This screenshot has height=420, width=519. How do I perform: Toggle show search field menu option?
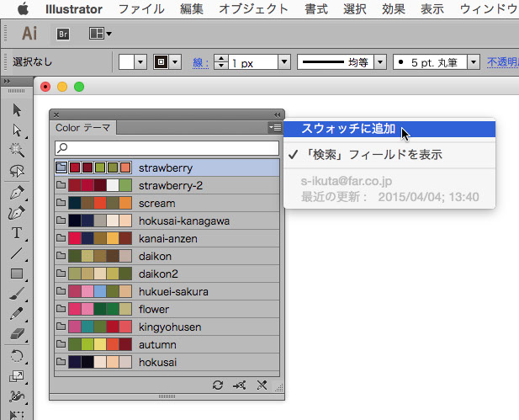389,155
